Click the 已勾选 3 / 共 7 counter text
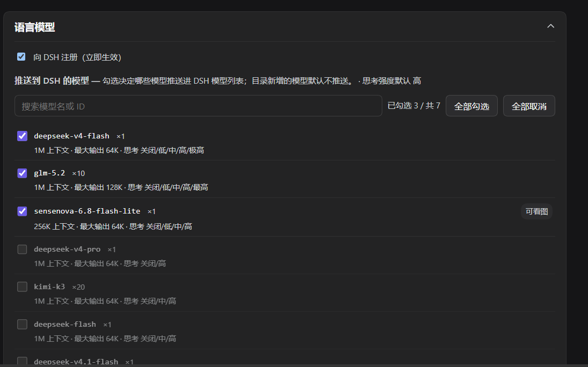The width and height of the screenshot is (588, 367). point(413,106)
